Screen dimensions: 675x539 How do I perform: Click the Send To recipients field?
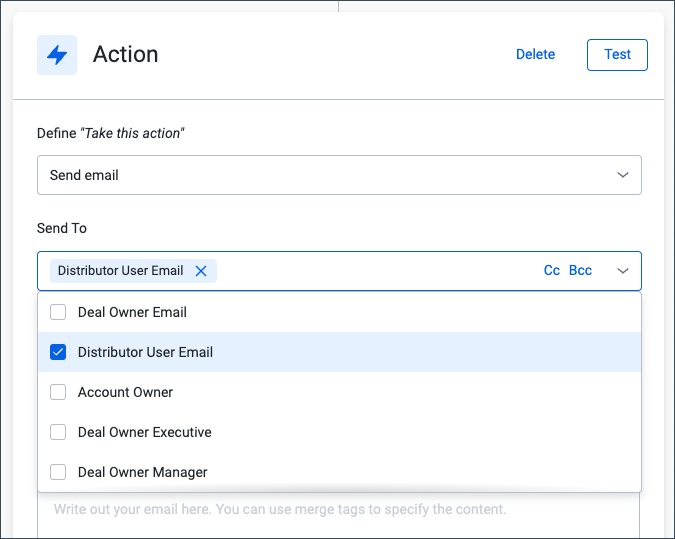click(x=339, y=271)
